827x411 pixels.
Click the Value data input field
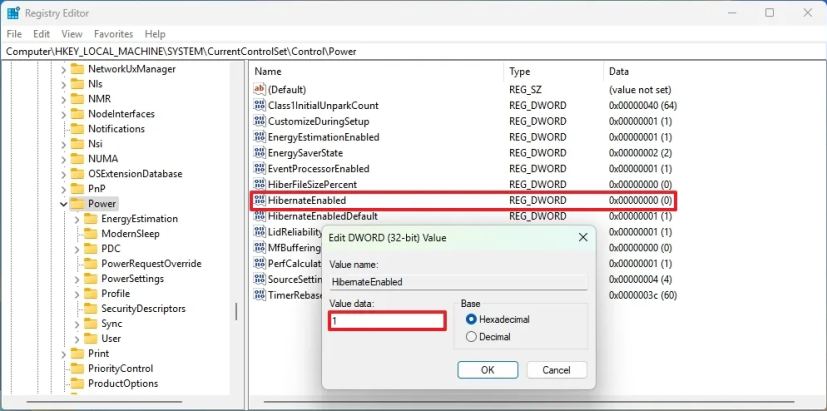pyautogui.click(x=387, y=321)
